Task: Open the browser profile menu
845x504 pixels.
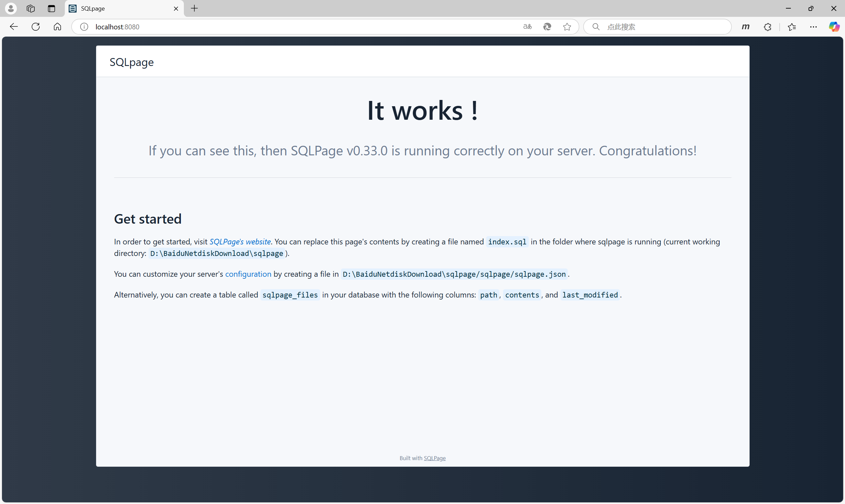Action: 11,9
